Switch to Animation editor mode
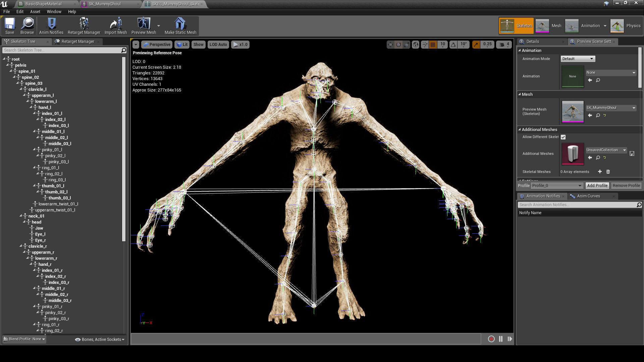Viewport: 644px width, 362px height. point(583,26)
